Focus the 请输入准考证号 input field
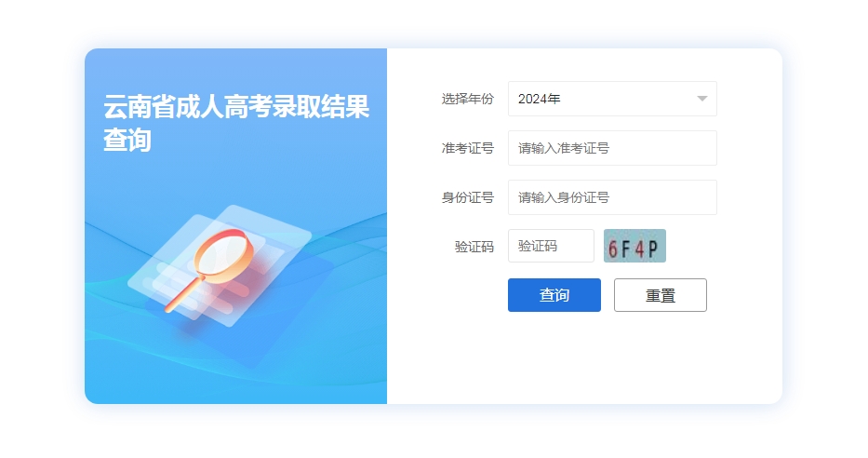The height and width of the screenshot is (458, 868). tap(612, 148)
